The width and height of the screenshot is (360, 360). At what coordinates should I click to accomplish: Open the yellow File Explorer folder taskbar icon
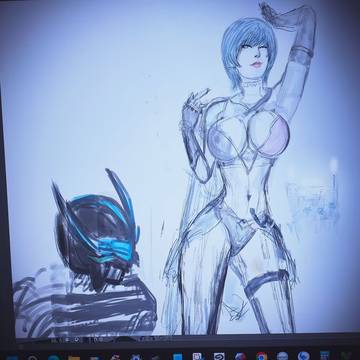click(x=74, y=358)
